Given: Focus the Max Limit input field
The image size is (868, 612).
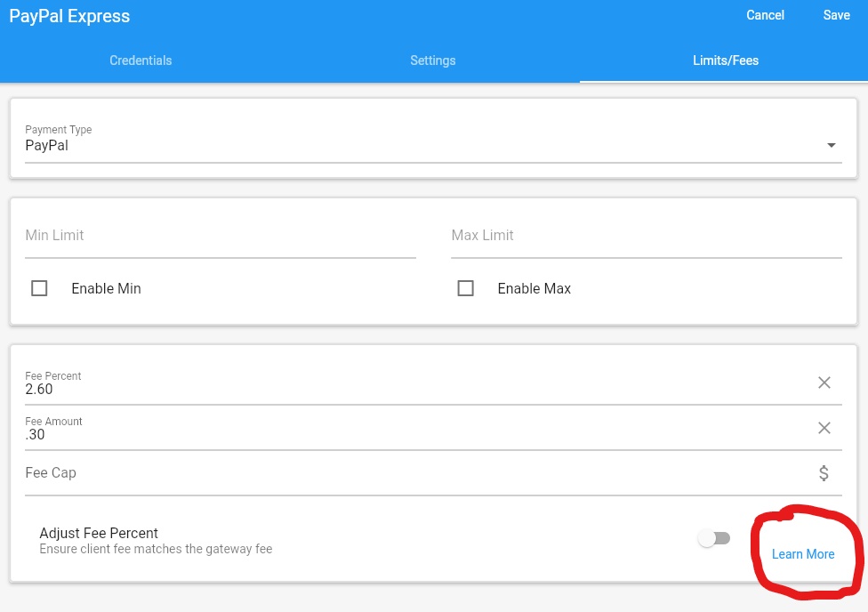Looking at the screenshot, I should tap(647, 237).
